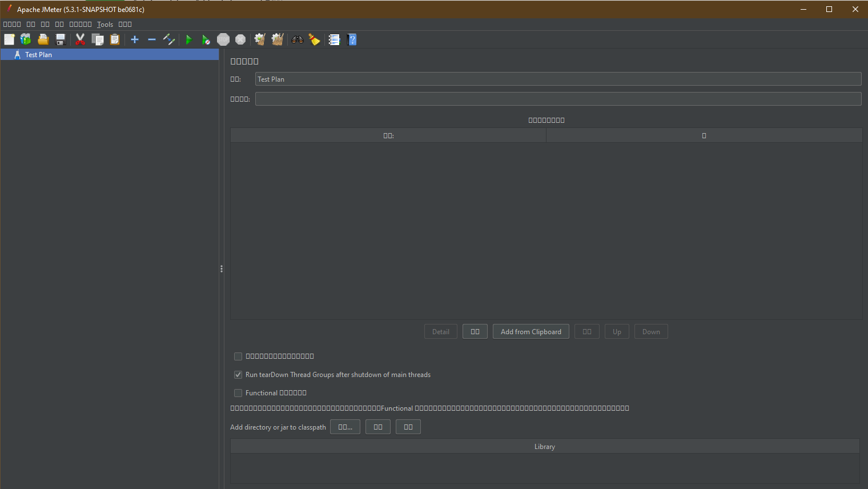Minimize the JMeter window
This screenshot has width=868, height=489.
[803, 9]
